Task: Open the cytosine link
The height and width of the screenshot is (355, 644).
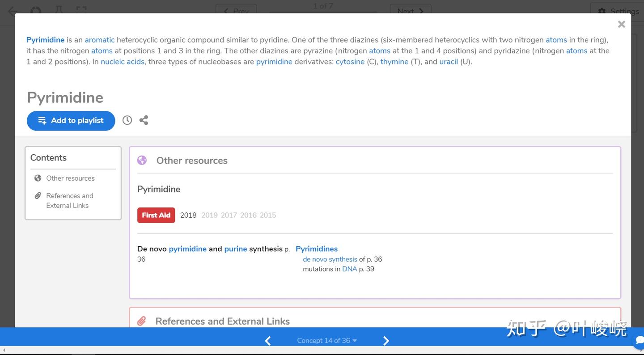Action: coord(350,62)
